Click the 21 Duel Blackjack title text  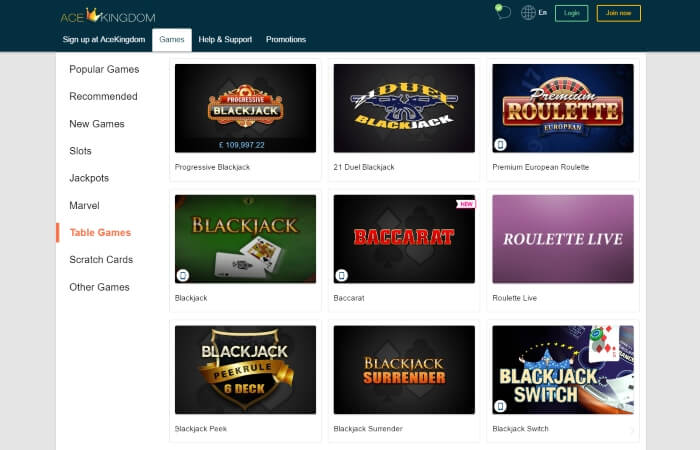[364, 167]
